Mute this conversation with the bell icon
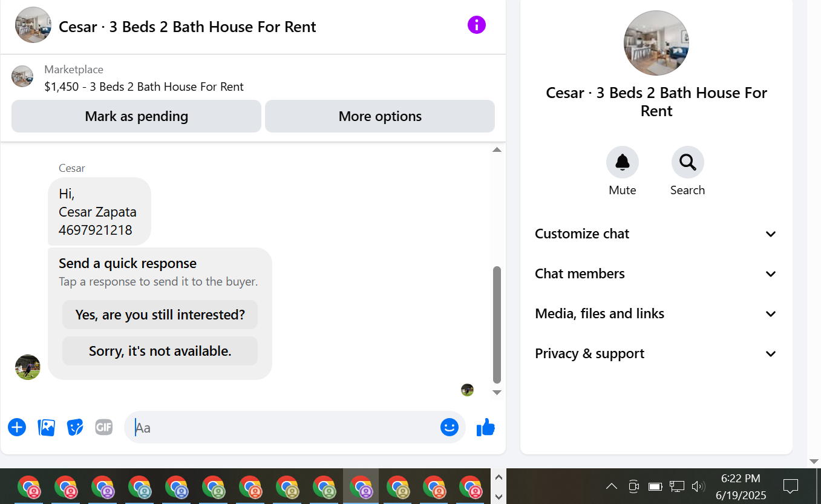The width and height of the screenshot is (821, 504). coord(623,162)
